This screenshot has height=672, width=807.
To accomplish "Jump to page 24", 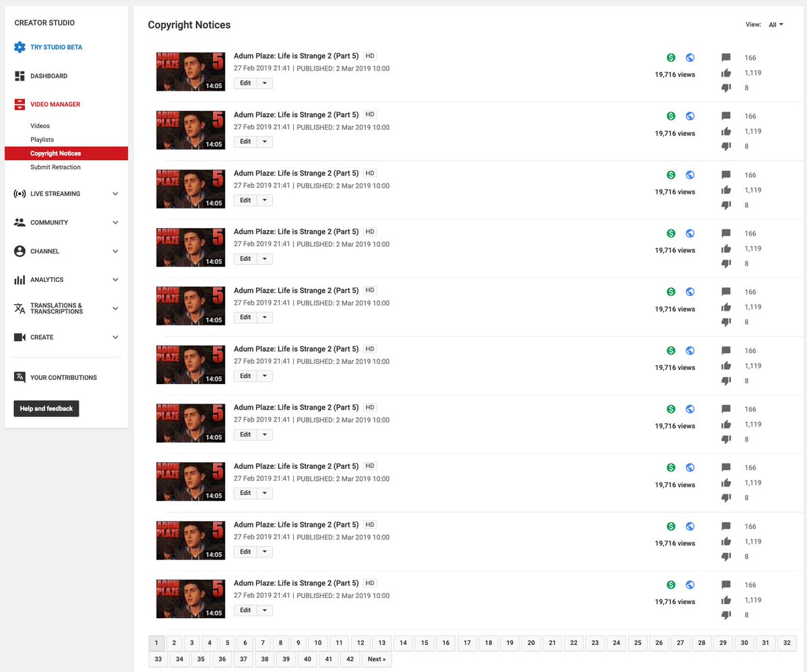I will (x=616, y=642).
